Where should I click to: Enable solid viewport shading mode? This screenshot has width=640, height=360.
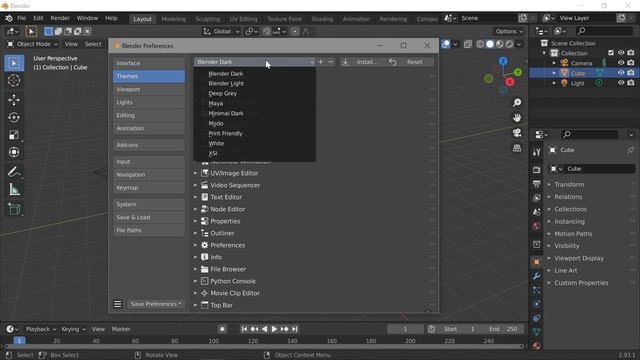pyautogui.click(x=490, y=44)
